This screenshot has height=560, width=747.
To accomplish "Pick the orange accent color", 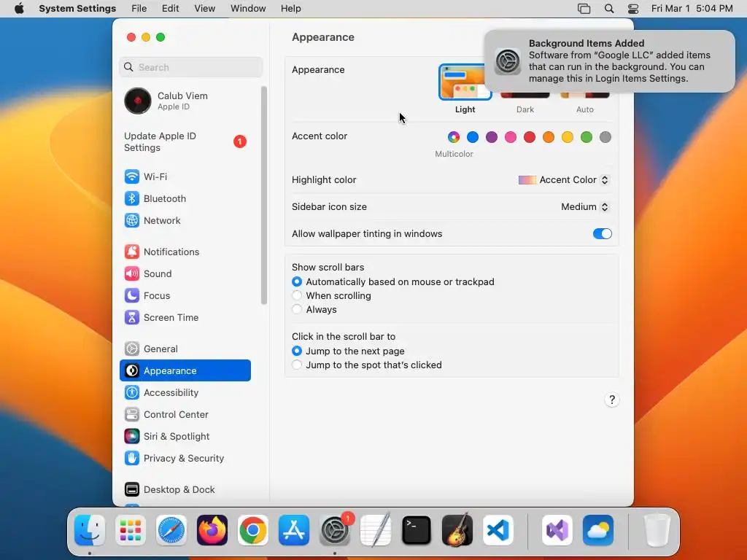I will tap(549, 138).
